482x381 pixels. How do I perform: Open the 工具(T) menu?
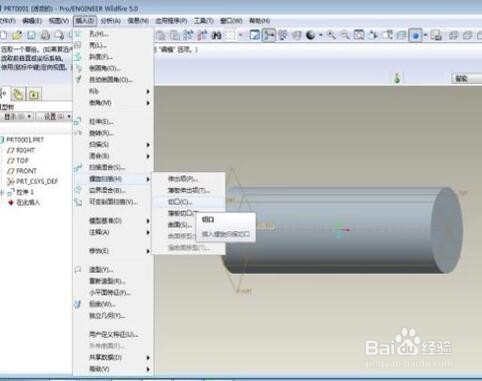click(204, 21)
